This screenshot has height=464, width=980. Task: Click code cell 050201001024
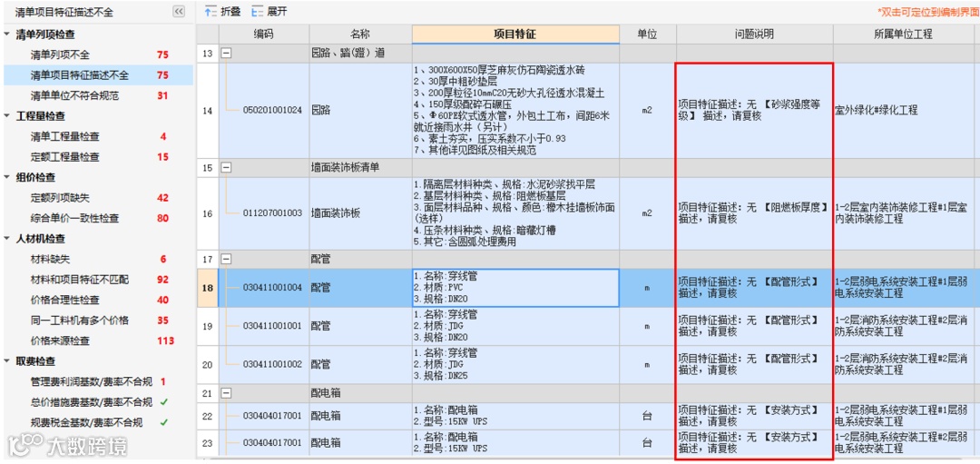[x=272, y=110]
